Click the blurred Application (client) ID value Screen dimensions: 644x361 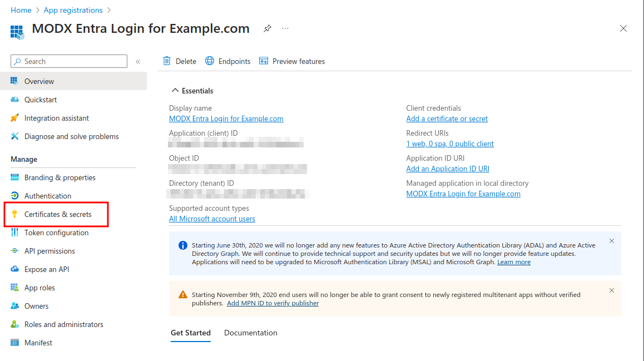click(x=236, y=143)
